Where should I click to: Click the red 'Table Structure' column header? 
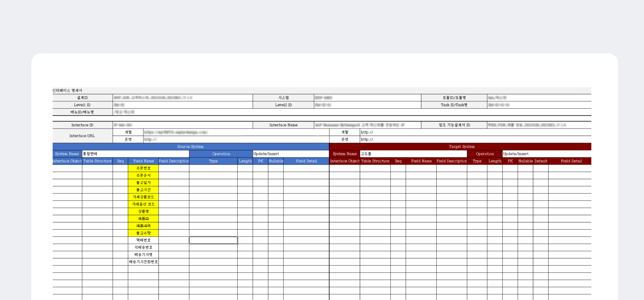[375, 161]
